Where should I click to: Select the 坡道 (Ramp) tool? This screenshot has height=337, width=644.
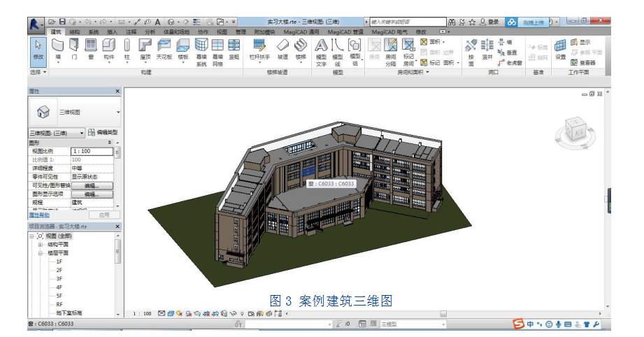[x=282, y=49]
